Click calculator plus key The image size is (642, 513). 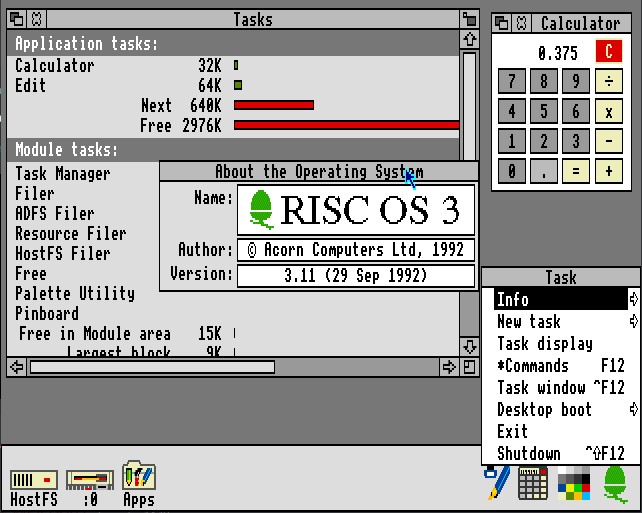(x=609, y=171)
